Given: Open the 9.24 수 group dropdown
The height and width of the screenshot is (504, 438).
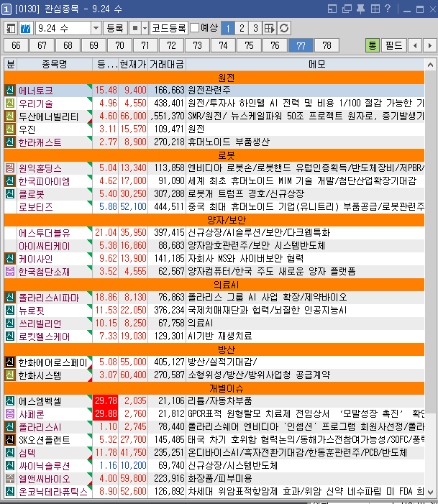Looking at the screenshot, I should [x=96, y=28].
